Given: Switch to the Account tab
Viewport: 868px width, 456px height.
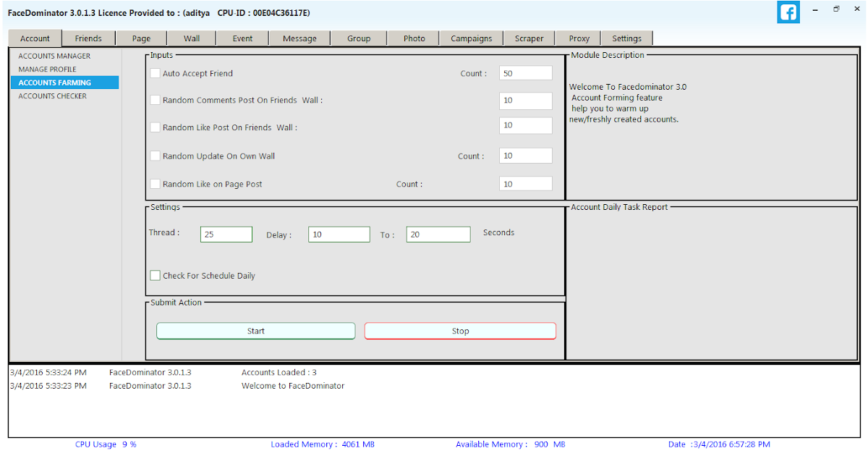Looking at the screenshot, I should [35, 38].
